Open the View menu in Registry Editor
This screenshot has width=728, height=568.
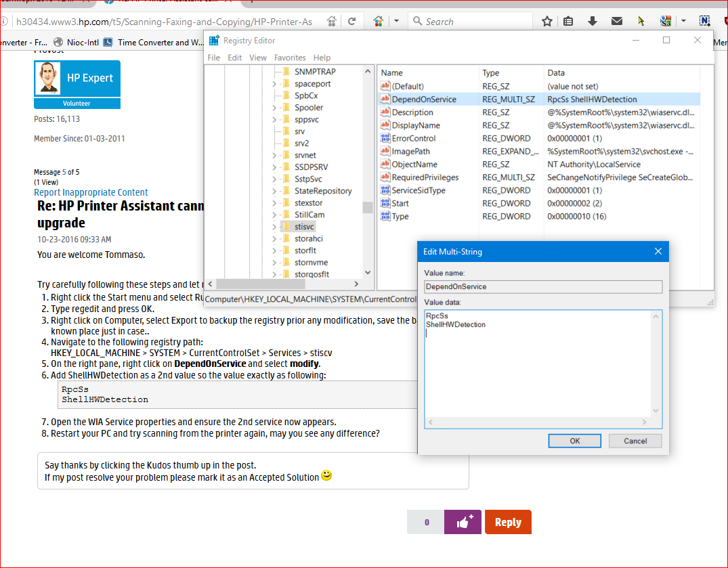258,58
